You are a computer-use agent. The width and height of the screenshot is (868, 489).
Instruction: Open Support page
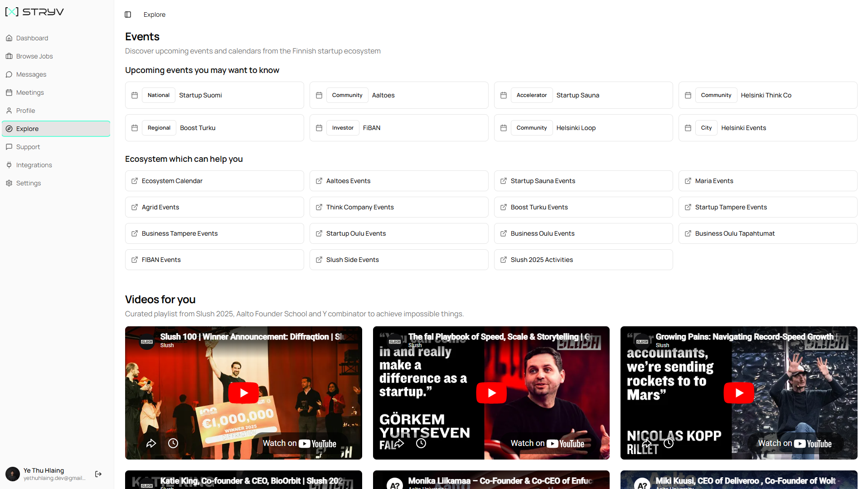coord(56,147)
